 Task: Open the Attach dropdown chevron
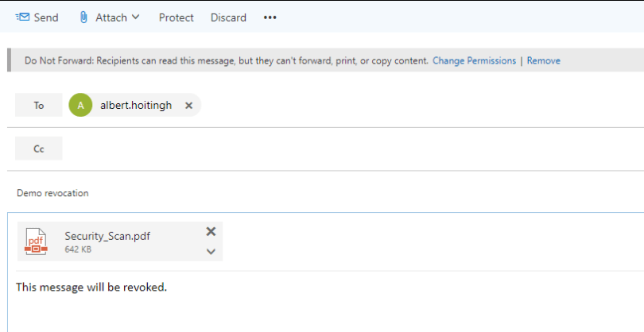[136, 17]
